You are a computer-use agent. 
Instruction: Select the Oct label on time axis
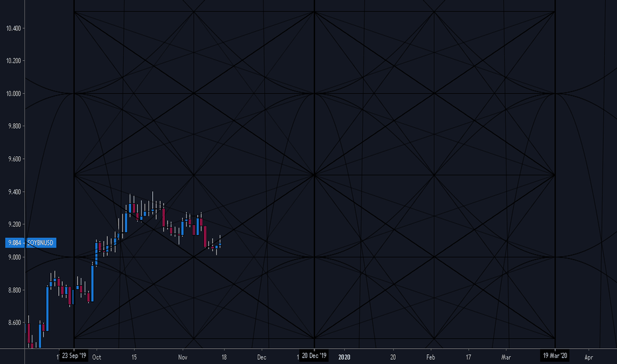(x=97, y=357)
